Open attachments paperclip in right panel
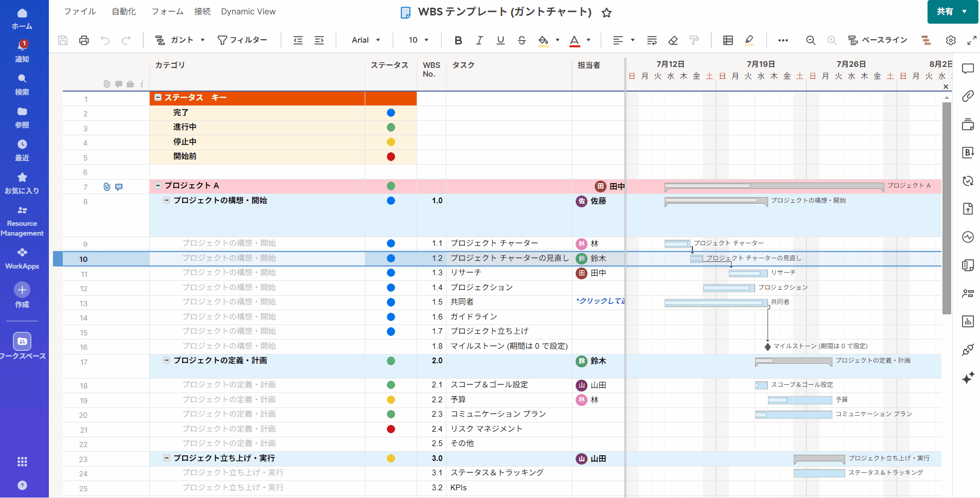The height and width of the screenshot is (498, 980). point(968,96)
